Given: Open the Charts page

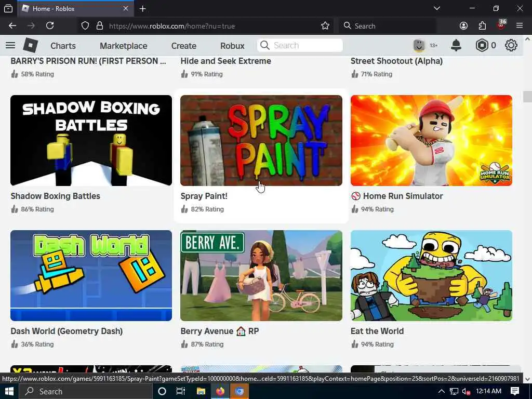Looking at the screenshot, I should tap(63, 46).
